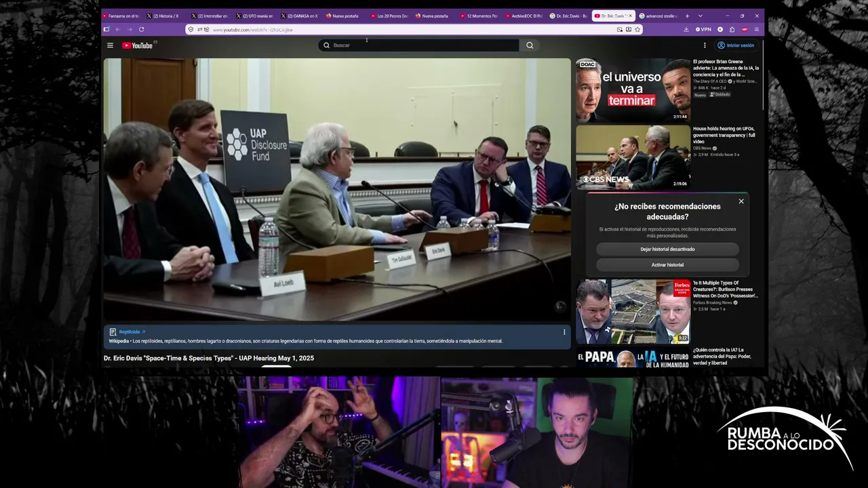868x488 pixels.
Task: Click the 'Iniciar sesión' sign-in button
Action: 736,45
